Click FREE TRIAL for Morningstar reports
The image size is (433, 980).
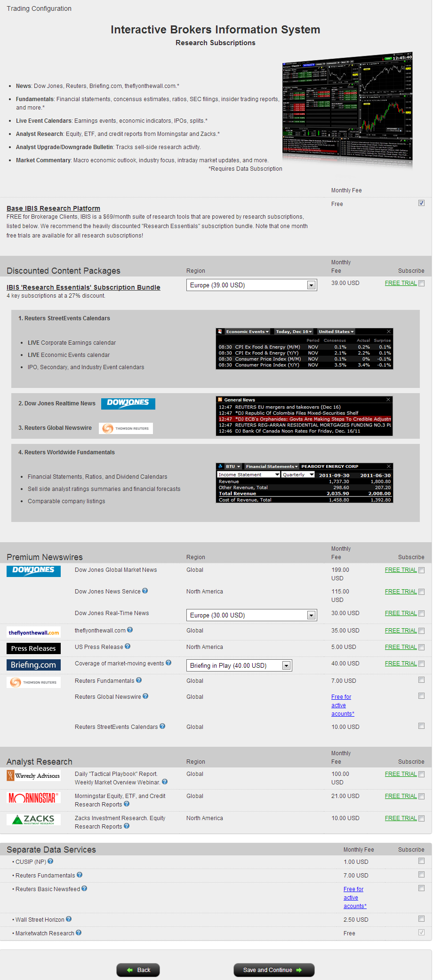[401, 796]
